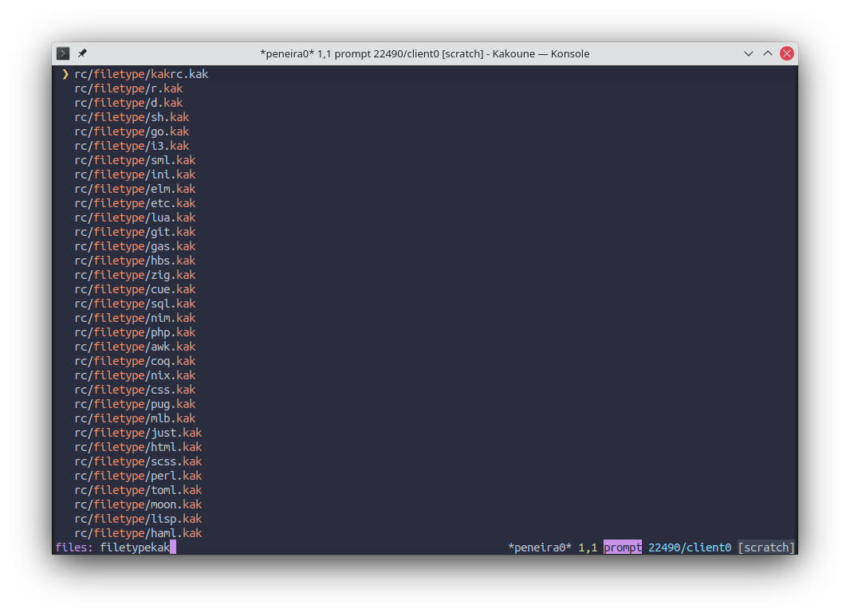Select rc/filetype/sh.kak entry
Image resolution: width=850 pixels, height=616 pixels.
click(132, 117)
